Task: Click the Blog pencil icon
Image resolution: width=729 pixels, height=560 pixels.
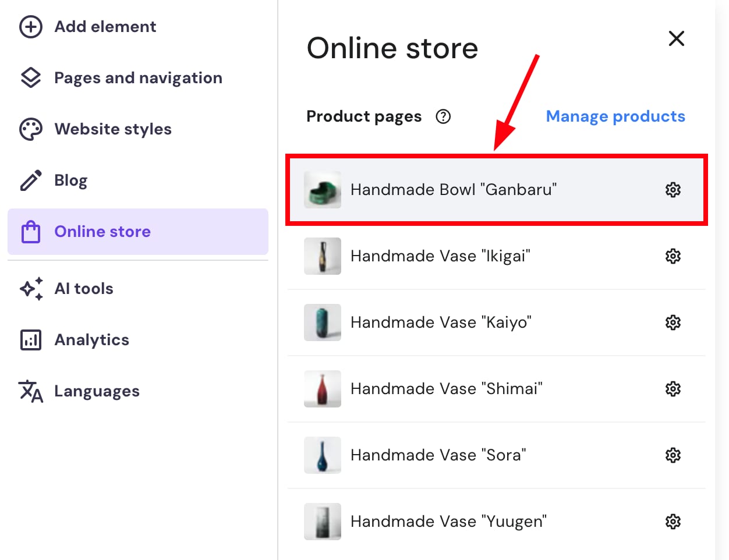Action: click(30, 180)
